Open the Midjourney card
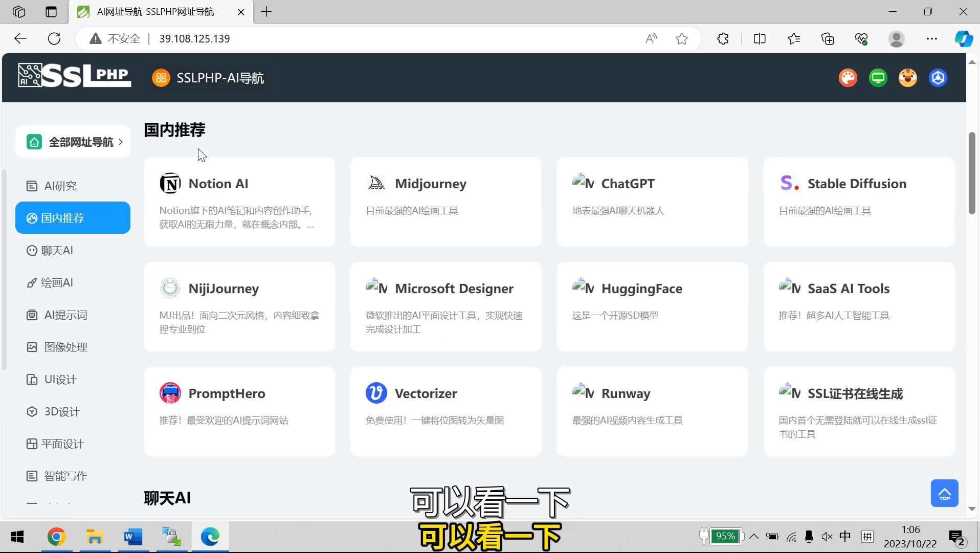This screenshot has height=553, width=980. [446, 202]
